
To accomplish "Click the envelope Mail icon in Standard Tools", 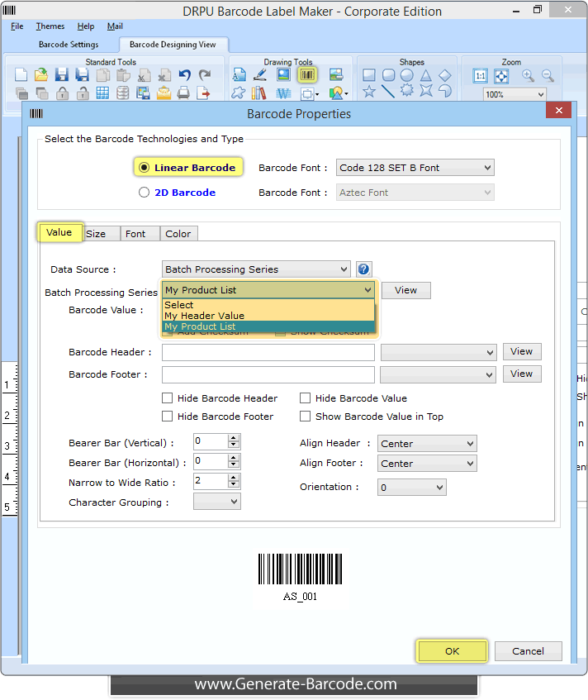I will pyautogui.click(x=164, y=93).
